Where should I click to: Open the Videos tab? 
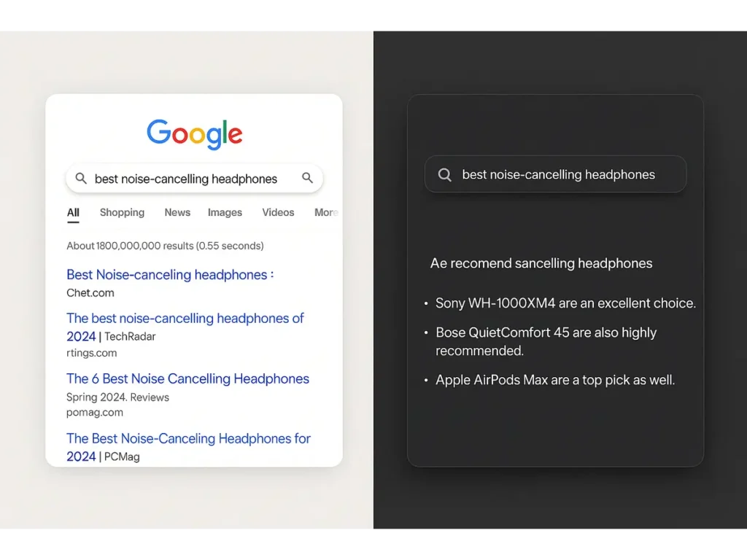pyautogui.click(x=278, y=212)
